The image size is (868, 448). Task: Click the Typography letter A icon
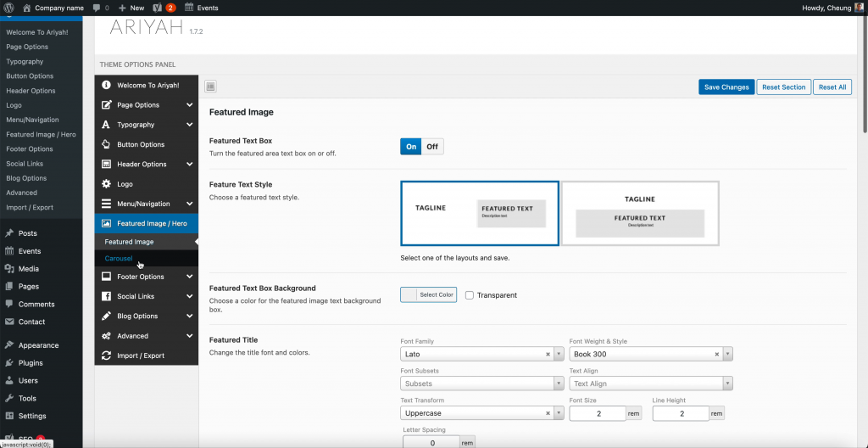click(106, 125)
